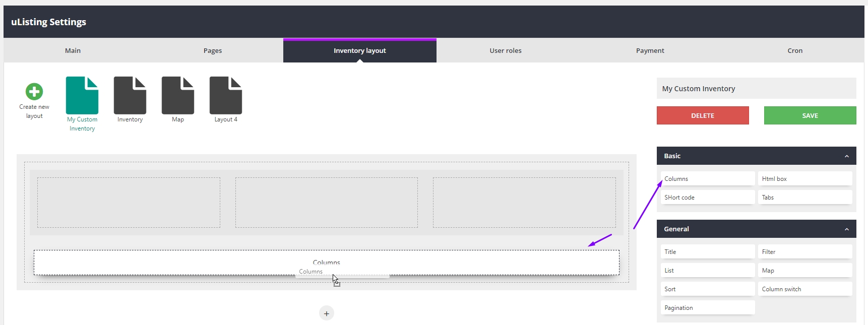Image resolution: width=868 pixels, height=325 pixels.
Task: Choose the Pagination element
Action: pos(707,308)
